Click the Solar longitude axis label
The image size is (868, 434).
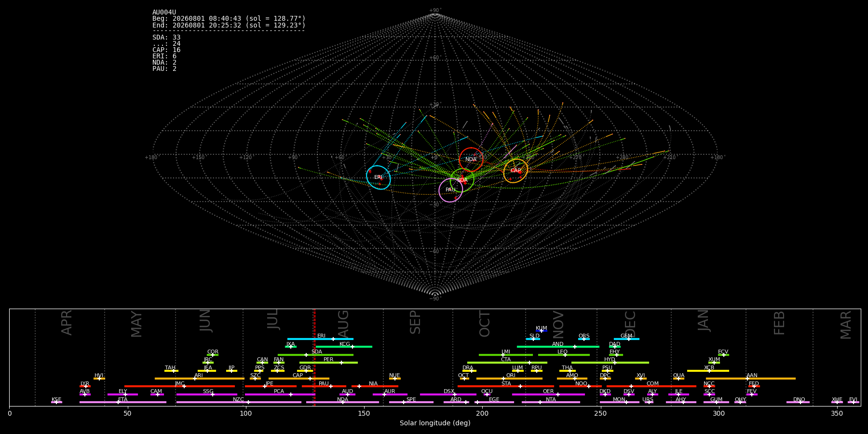point(435,423)
